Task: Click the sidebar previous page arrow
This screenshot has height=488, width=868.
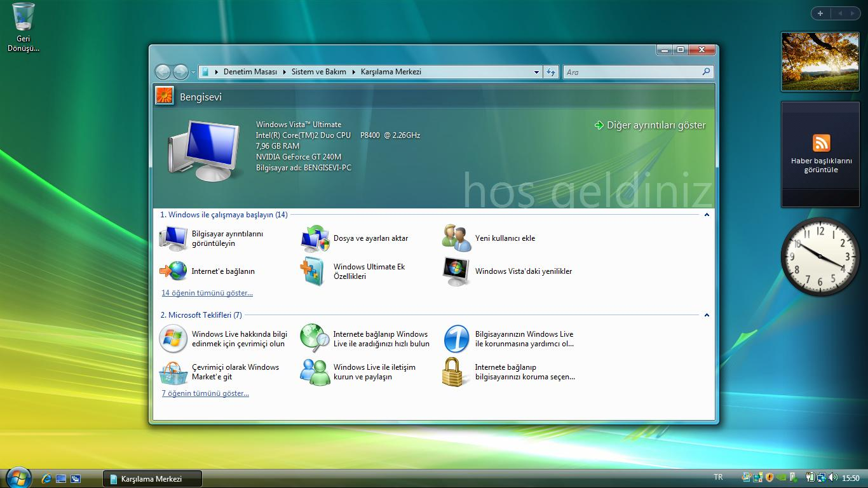Action: click(x=840, y=13)
